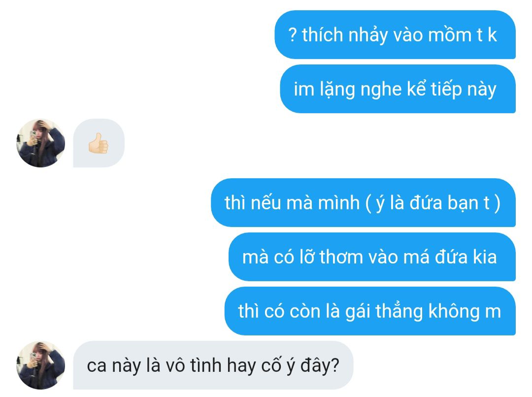Tap the 'mà có lỡ thơm vào má' bubble

pos(372,257)
